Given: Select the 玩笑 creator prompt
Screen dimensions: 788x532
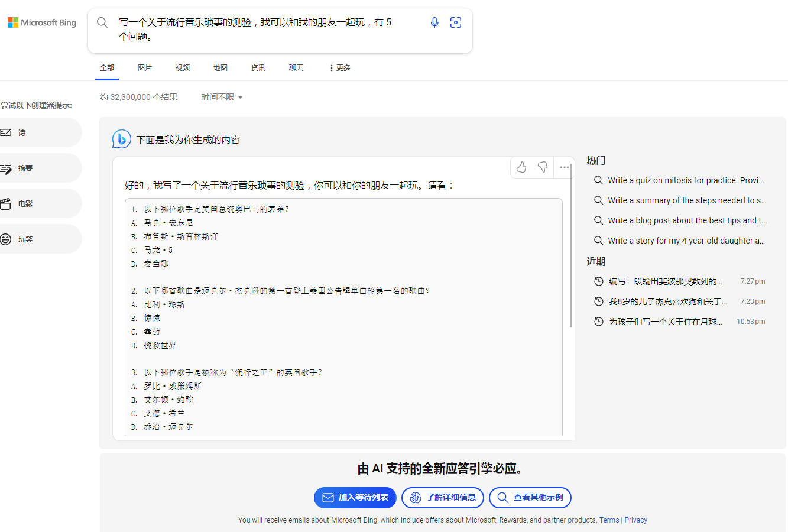Looking at the screenshot, I should click(x=40, y=239).
